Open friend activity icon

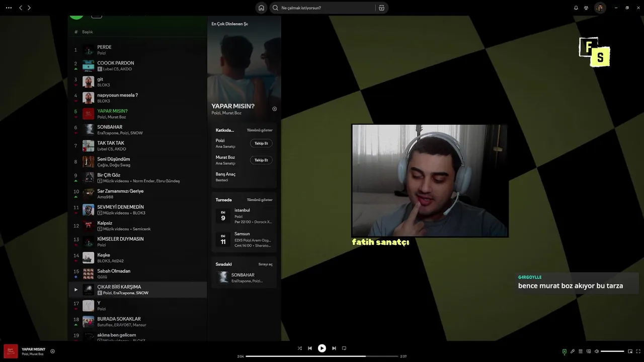coord(586,8)
